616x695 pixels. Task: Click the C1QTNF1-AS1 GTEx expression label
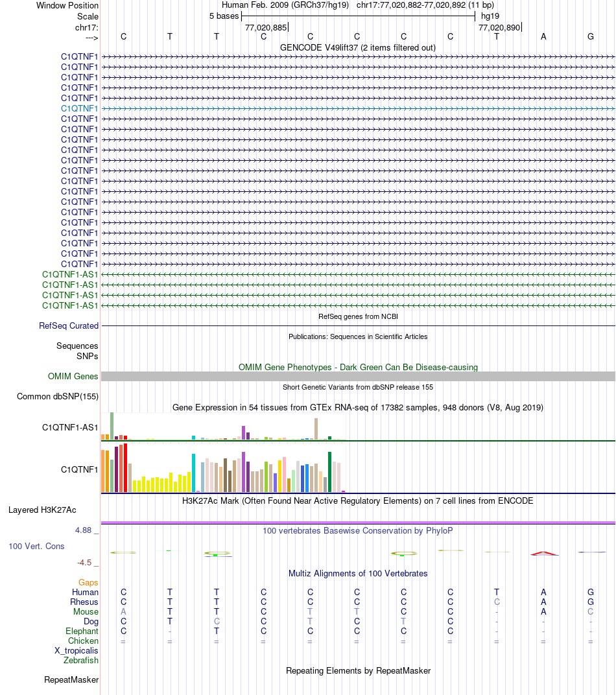[70, 427]
